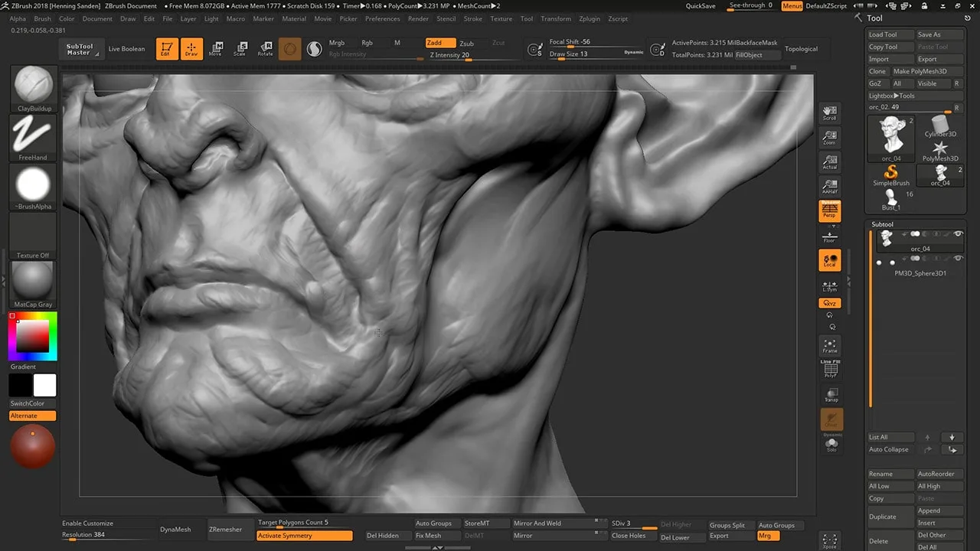
Task: Enable PolyF wireframe display
Action: coord(830,370)
